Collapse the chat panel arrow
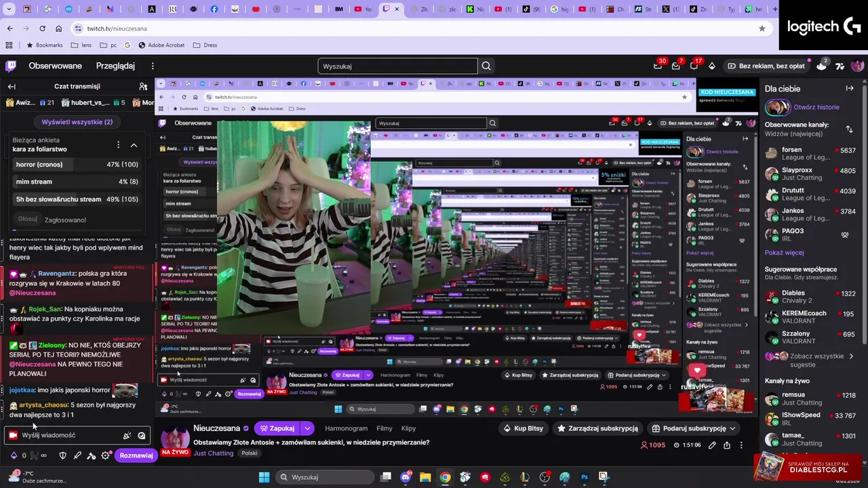The height and width of the screenshot is (488, 868). [12, 87]
